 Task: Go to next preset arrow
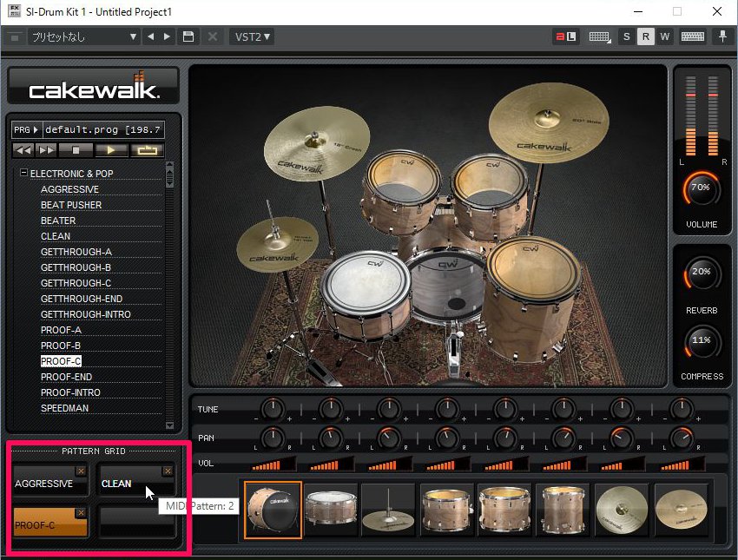pyautogui.click(x=167, y=36)
